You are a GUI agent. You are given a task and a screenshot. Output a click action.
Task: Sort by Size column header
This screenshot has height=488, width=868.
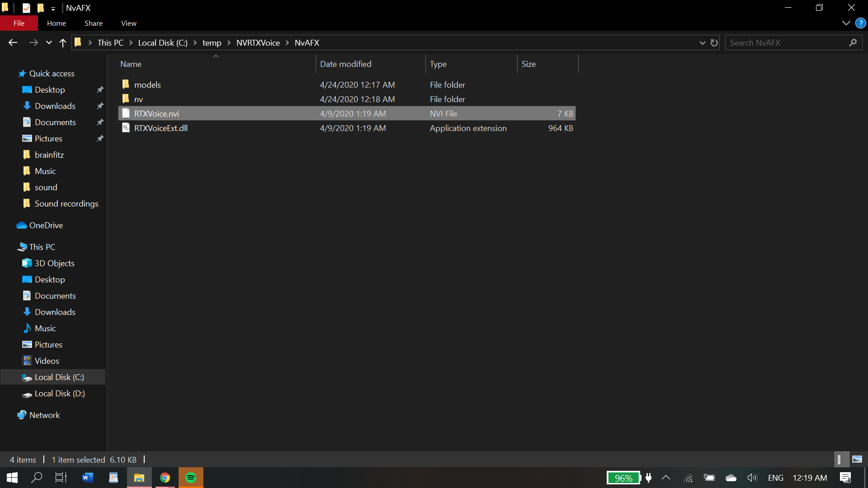[547, 64]
